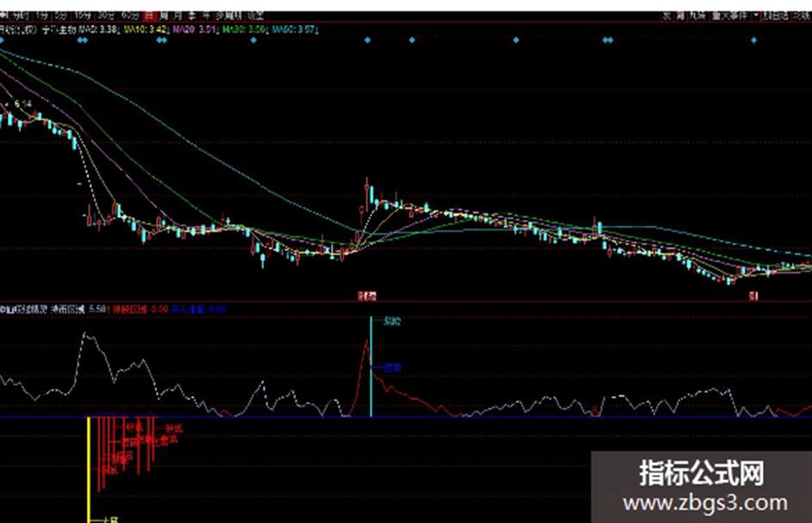Switch to the 分时 intraday chart tab

pyautogui.click(x=21, y=15)
